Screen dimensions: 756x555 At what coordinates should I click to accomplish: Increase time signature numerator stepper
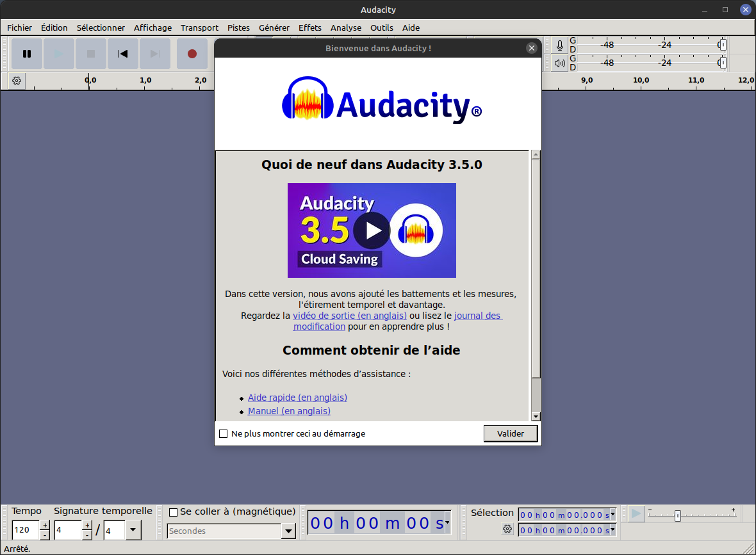(87, 525)
